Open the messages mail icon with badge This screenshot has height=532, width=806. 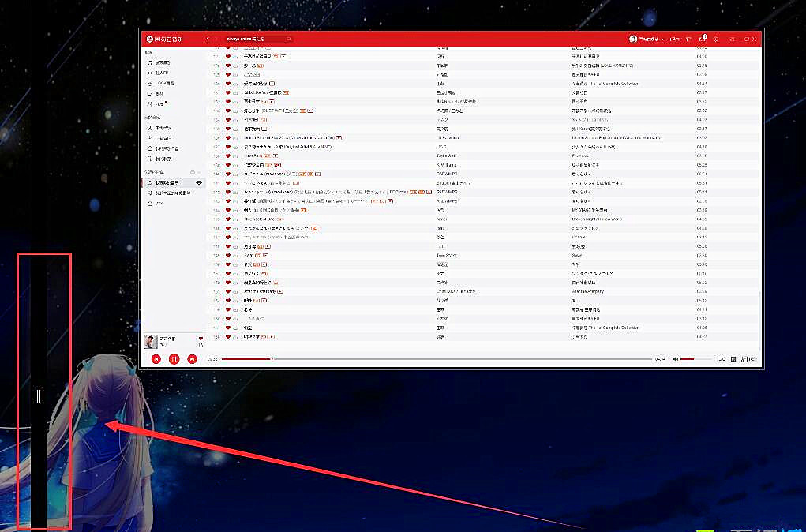702,39
